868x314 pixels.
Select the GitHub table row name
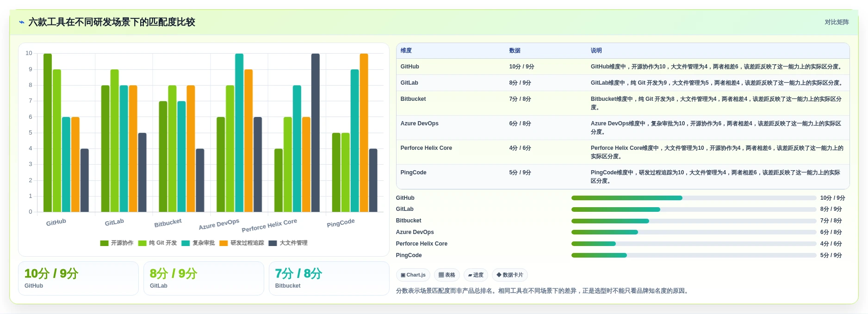tap(410, 67)
